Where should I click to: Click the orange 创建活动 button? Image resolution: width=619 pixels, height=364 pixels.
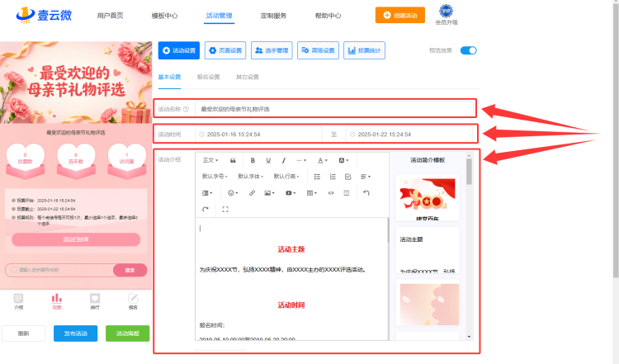point(400,15)
